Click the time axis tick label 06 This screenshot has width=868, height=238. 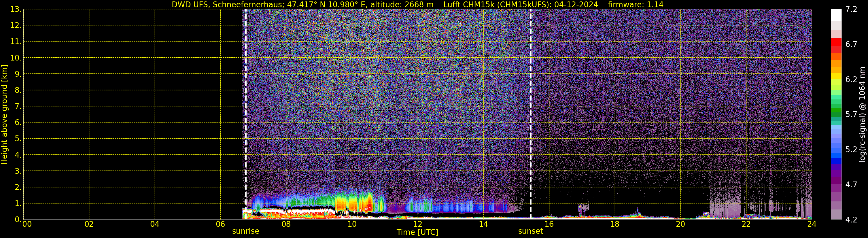[220, 224]
